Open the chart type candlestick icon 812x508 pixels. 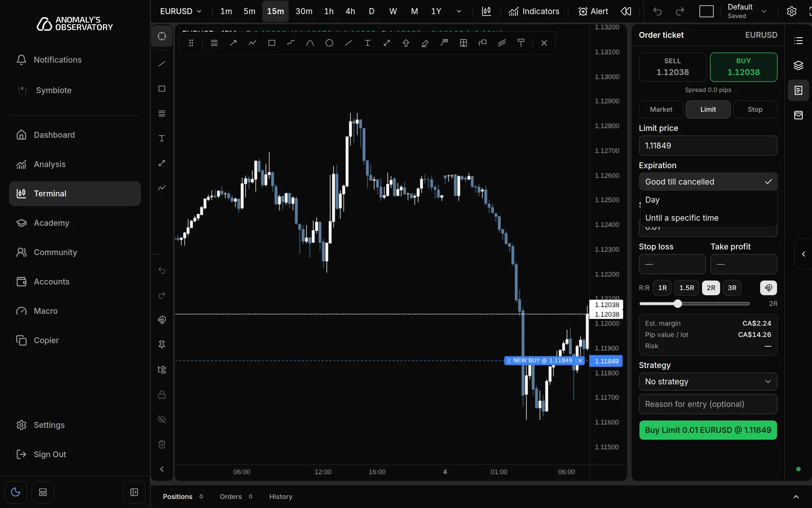[x=486, y=11]
